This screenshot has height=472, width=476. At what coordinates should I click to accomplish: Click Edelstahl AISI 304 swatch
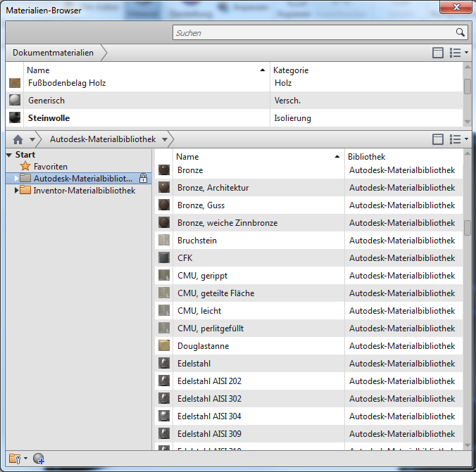(x=164, y=416)
